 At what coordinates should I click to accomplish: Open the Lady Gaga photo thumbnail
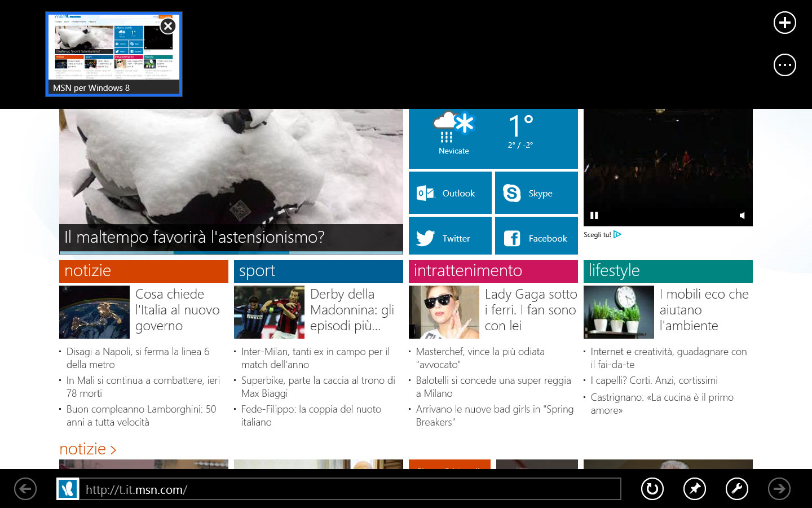click(444, 312)
